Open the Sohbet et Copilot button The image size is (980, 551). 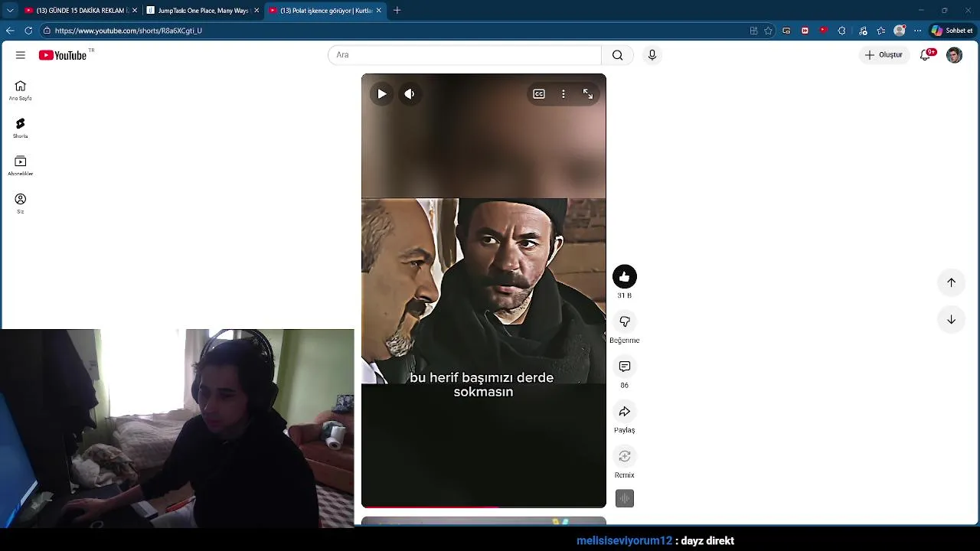(952, 31)
